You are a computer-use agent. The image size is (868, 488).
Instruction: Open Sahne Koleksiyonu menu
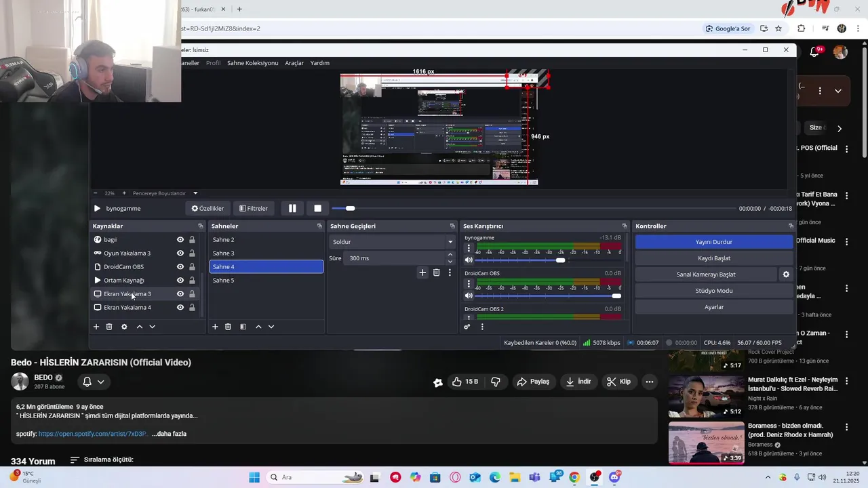pyautogui.click(x=252, y=63)
